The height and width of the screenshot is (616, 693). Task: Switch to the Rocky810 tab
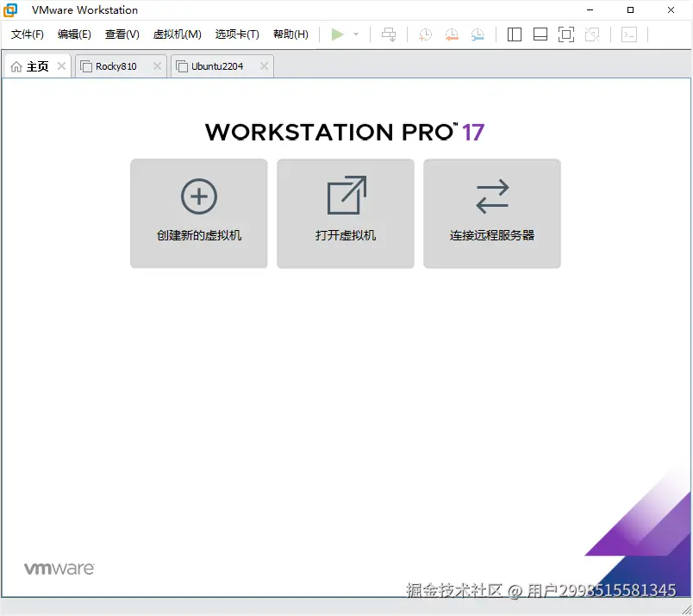121,66
